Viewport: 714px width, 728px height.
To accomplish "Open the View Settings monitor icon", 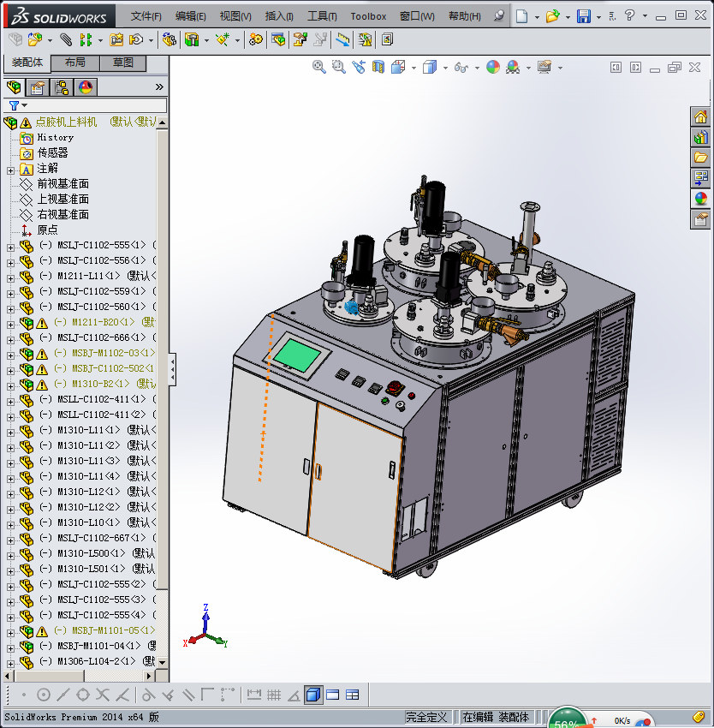I will [x=544, y=68].
